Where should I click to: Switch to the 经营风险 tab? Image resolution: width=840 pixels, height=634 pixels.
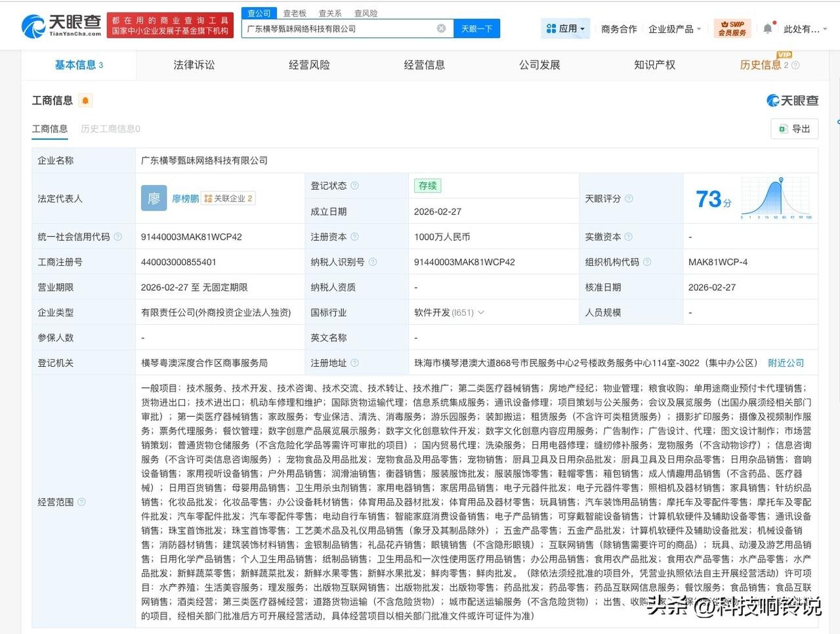tap(309, 64)
